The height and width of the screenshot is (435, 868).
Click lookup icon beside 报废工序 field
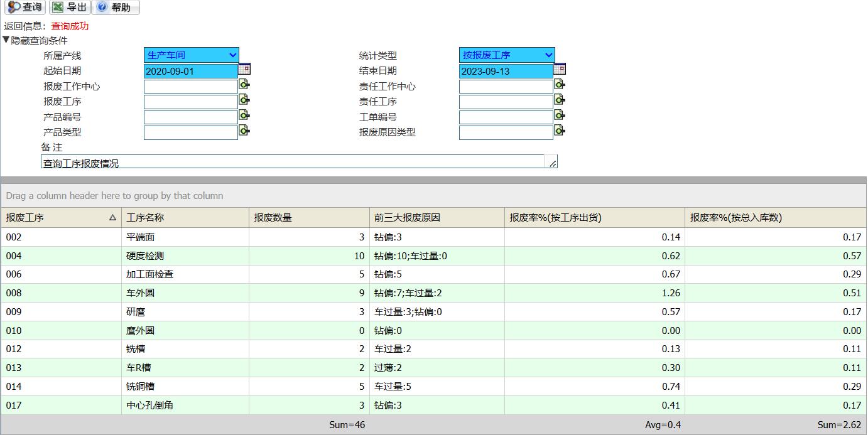pyautogui.click(x=244, y=100)
